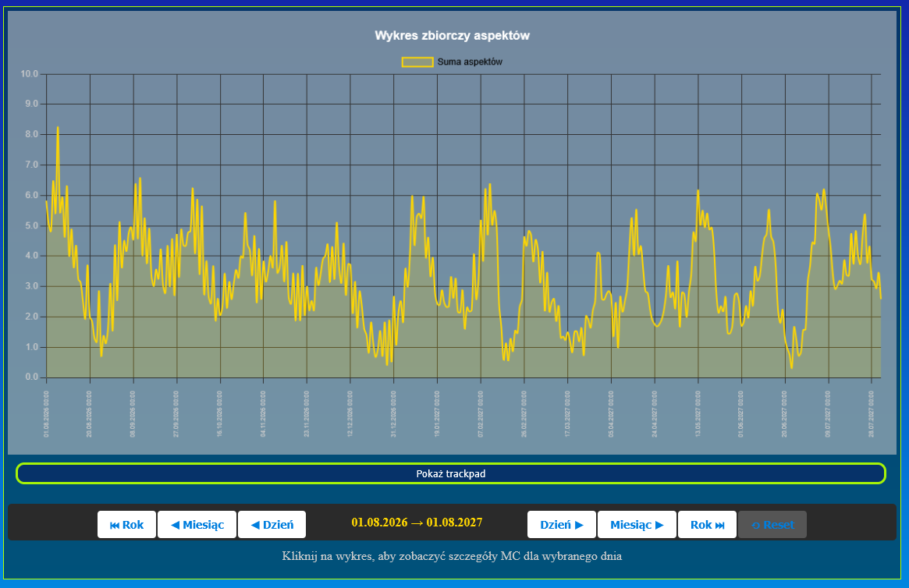This screenshot has height=588, width=909.
Task: Click the 31.12.2026 00:00 x-axis date label
Action: [x=393, y=413]
